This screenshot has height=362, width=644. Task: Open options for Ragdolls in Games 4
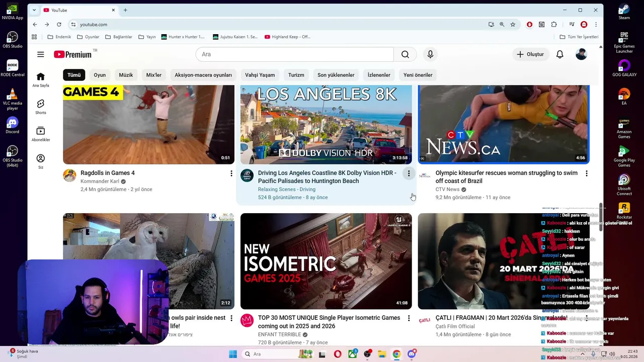tap(231, 173)
